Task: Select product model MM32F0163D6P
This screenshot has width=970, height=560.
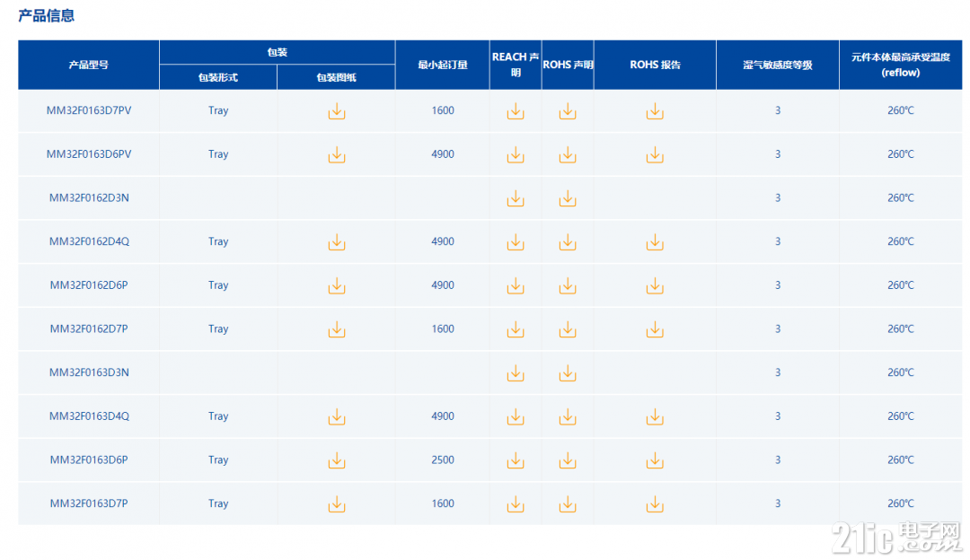Action: 89,459
